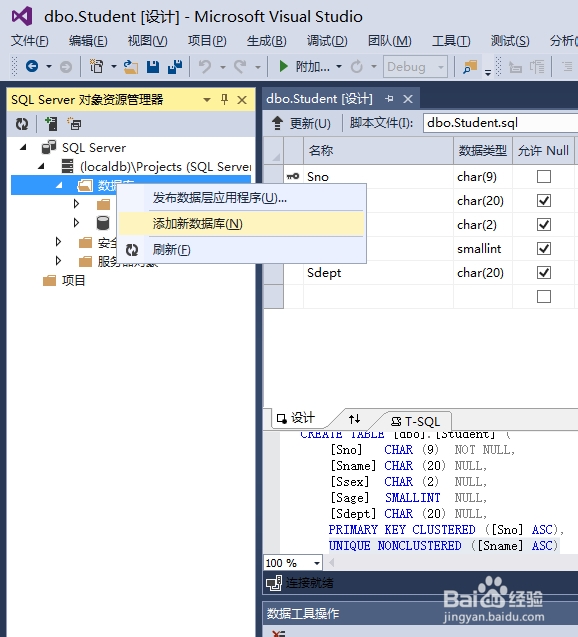Select 发布数据层应用程序(U) in context menu
Screen dimensions: 578x637
click(x=242, y=198)
